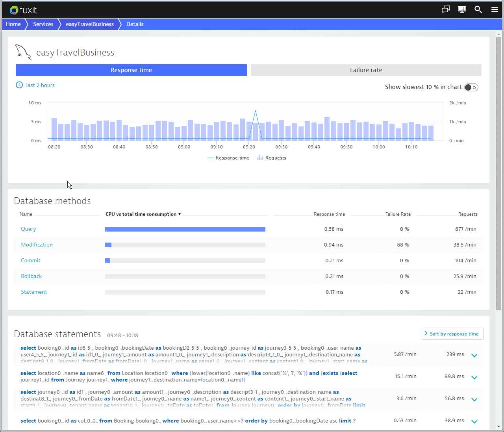Open CPU vs total time consumption dropdown
This screenshot has height=432, width=504.
click(143, 214)
